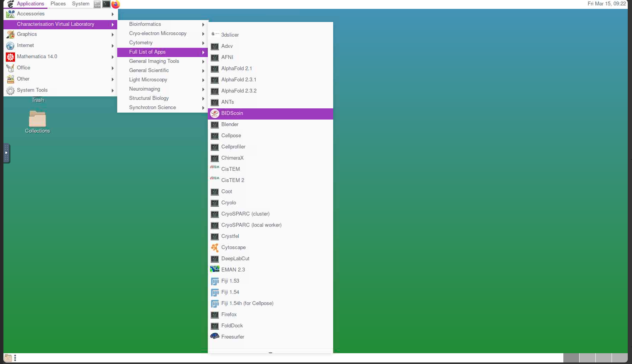Expand the Neuroimaging submenu arrow
The image size is (632, 364).
point(203,89)
